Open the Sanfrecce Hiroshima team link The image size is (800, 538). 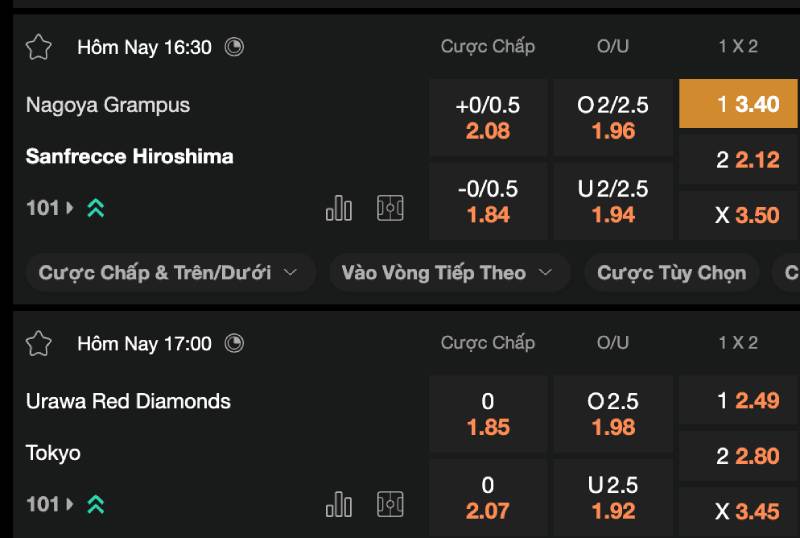(130, 157)
